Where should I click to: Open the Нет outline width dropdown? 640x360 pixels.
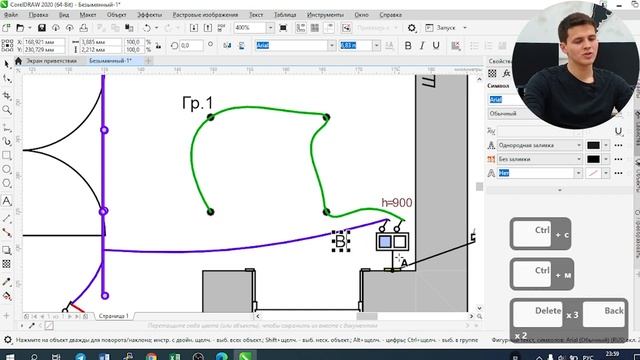(x=578, y=173)
